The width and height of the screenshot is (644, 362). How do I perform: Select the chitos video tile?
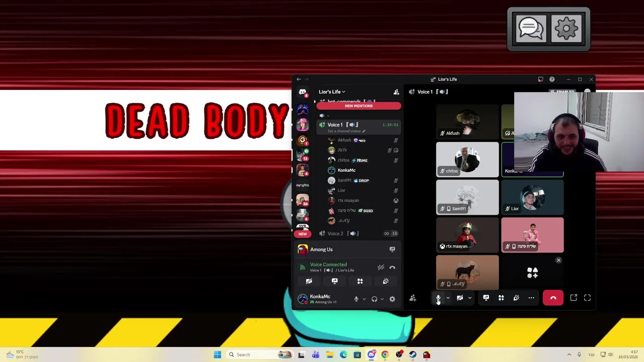pos(467,159)
